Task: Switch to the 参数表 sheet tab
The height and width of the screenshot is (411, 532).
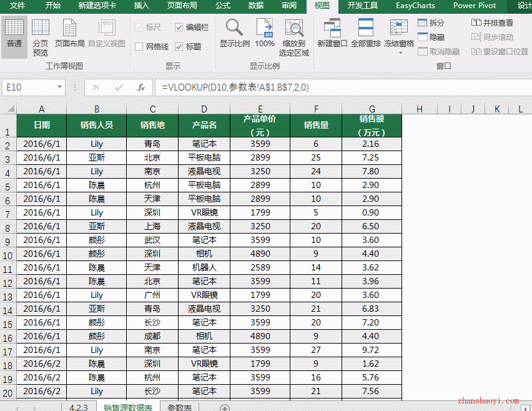Action: pos(180,407)
